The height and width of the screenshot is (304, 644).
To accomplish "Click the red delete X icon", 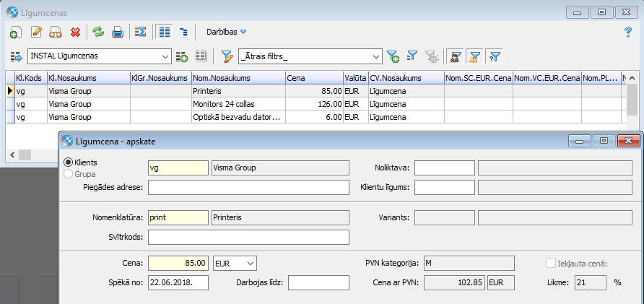I will click(x=75, y=32).
